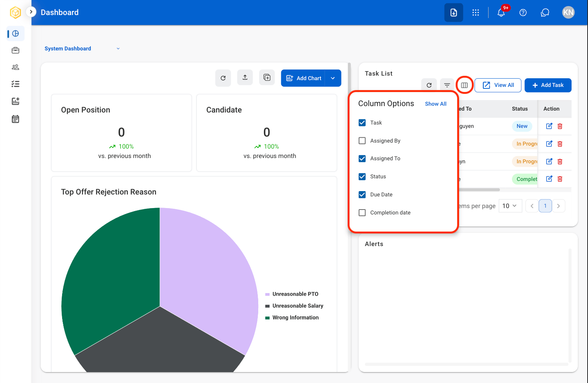Viewport: 588px width, 383px height.
Task: Open the calendar sidebar icon
Action: coord(15,119)
